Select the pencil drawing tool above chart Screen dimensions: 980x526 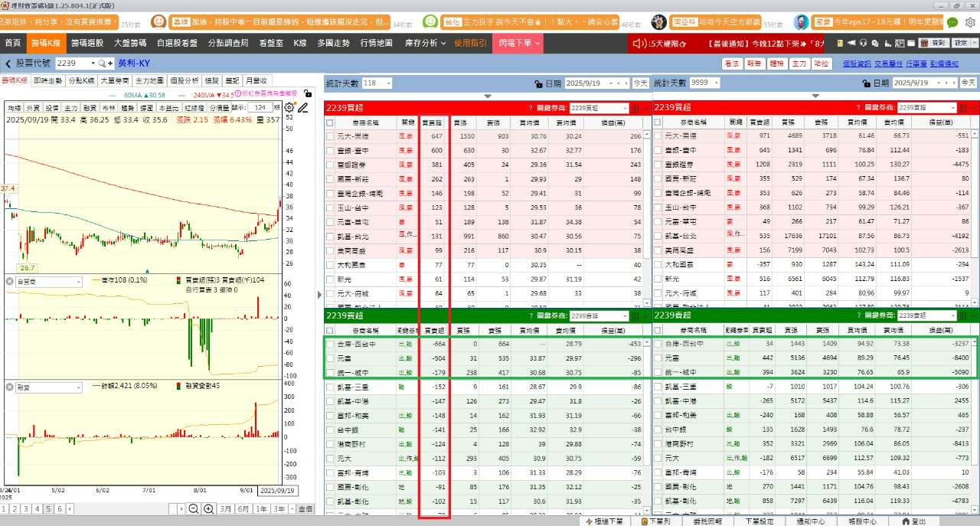(x=303, y=108)
